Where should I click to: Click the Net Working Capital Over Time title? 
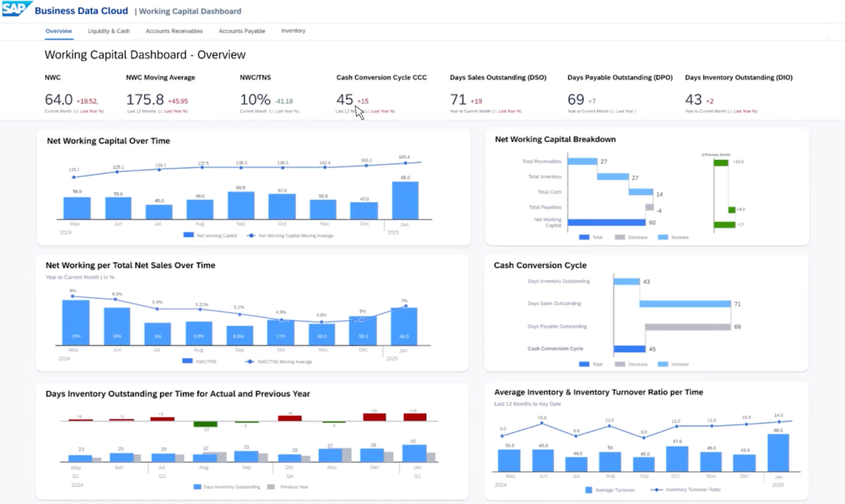point(108,141)
